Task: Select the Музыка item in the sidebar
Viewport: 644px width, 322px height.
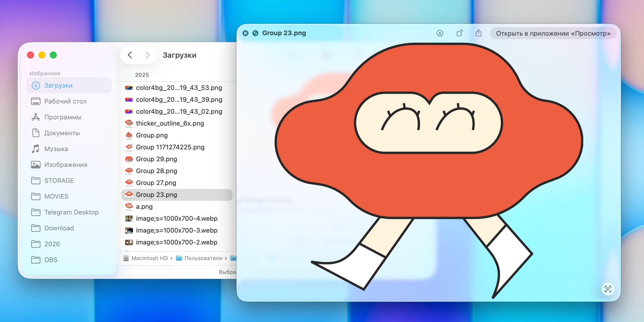Action: tap(56, 149)
